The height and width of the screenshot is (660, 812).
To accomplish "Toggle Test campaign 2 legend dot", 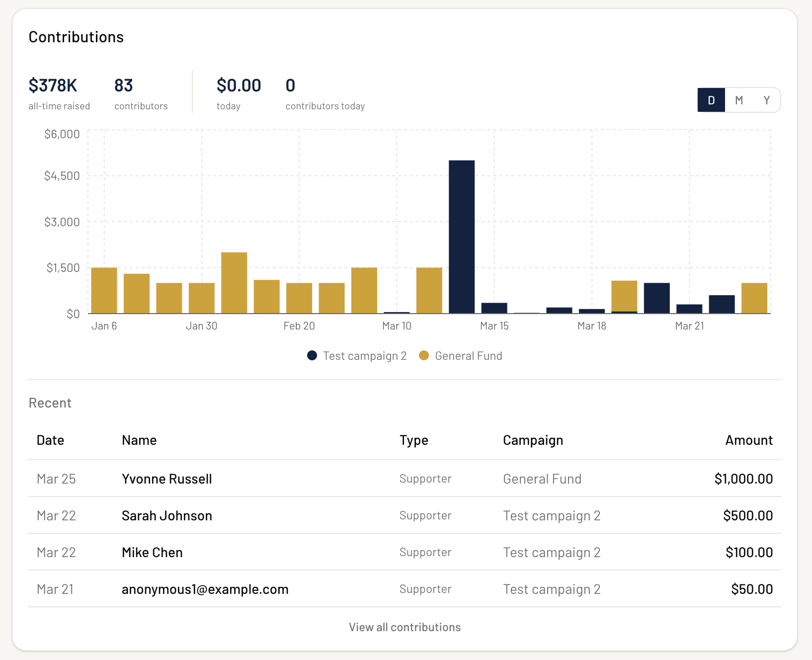I will (x=312, y=356).
